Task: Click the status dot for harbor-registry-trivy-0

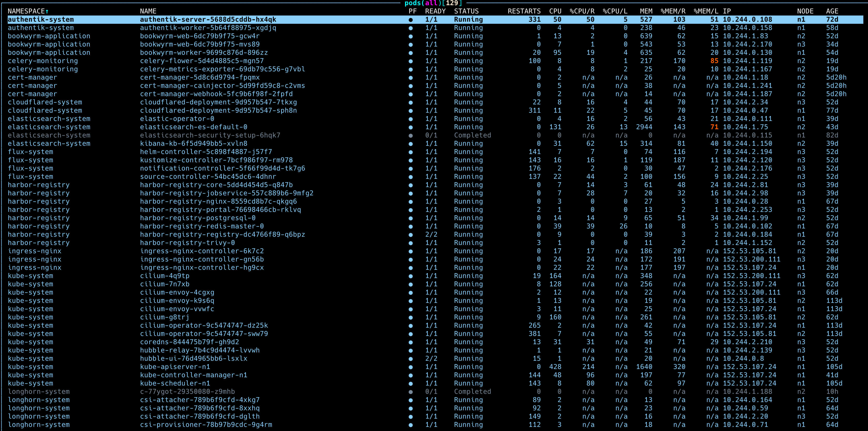Action: coord(411,243)
